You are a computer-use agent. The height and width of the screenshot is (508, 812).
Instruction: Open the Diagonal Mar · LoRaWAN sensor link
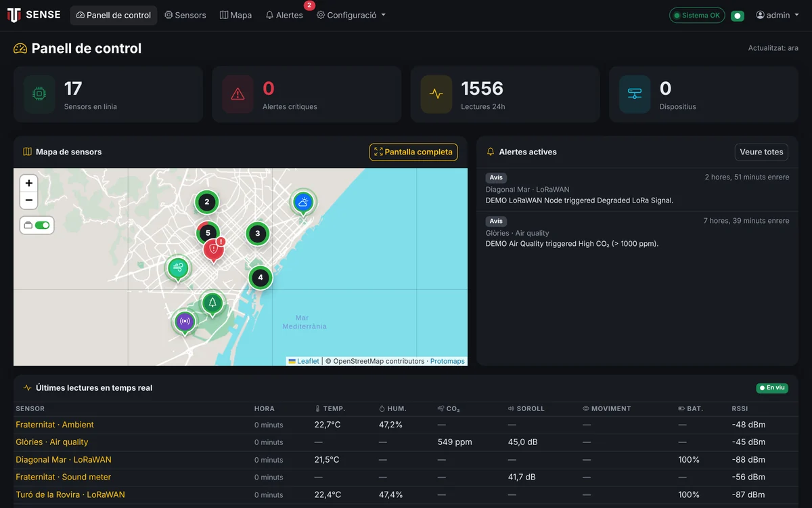pos(64,460)
